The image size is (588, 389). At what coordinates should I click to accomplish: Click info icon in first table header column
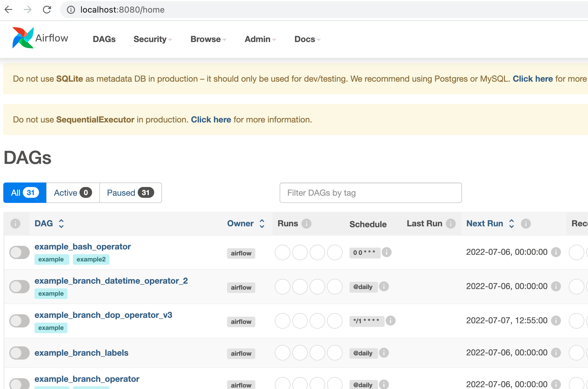[15, 224]
